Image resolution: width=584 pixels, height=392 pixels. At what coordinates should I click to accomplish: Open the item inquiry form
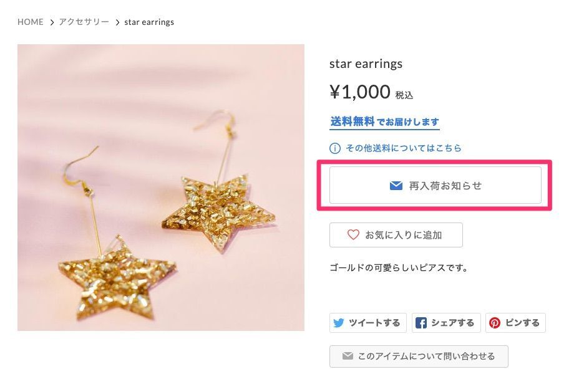coord(419,356)
